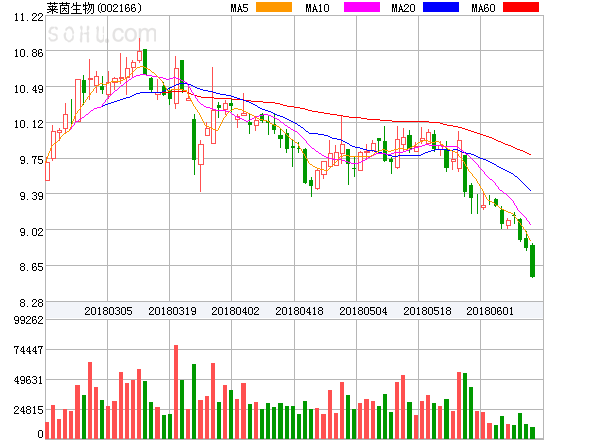Click the blue MA20 legend swatch
The width and height of the screenshot is (600, 440).
pyautogui.click(x=441, y=7)
